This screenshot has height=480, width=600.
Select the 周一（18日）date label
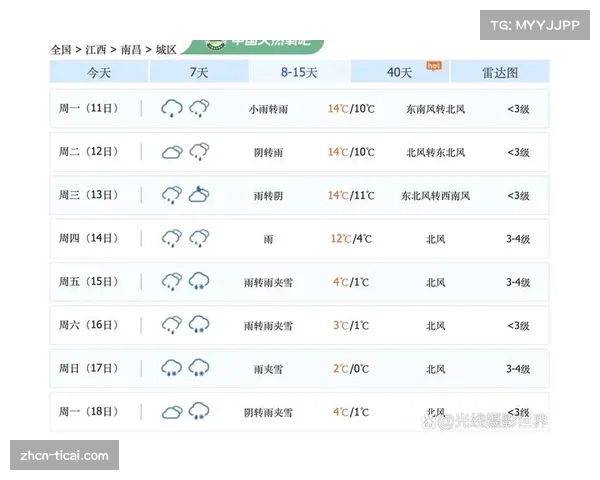pos(88,411)
